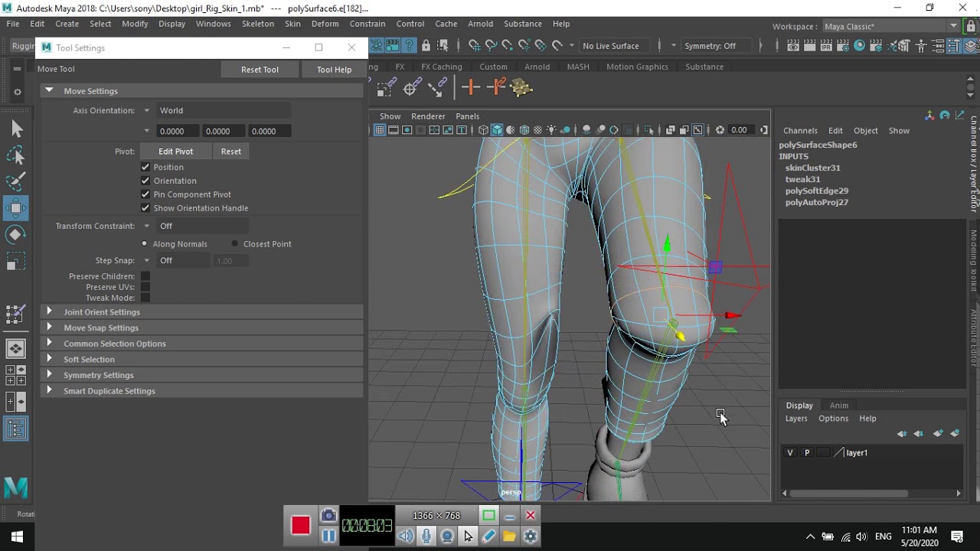Select the Scale tool in toolbox
Viewport: 980px width, 551px height.
point(16,262)
